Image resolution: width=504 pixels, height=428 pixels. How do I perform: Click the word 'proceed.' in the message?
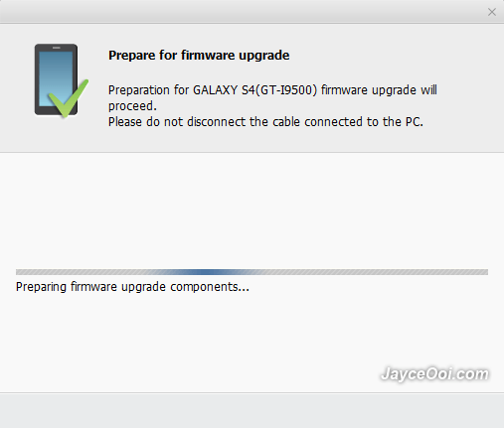pos(132,106)
